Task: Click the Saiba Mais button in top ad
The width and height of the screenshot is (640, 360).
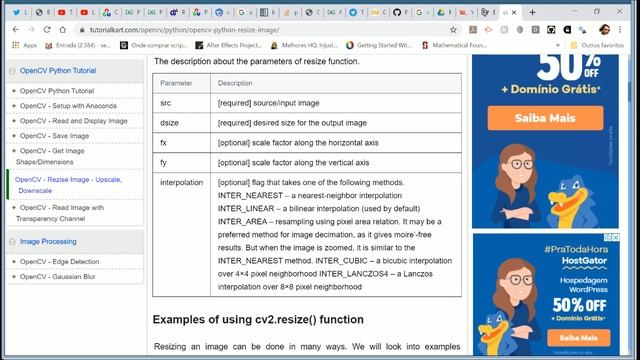Action: coord(545,118)
